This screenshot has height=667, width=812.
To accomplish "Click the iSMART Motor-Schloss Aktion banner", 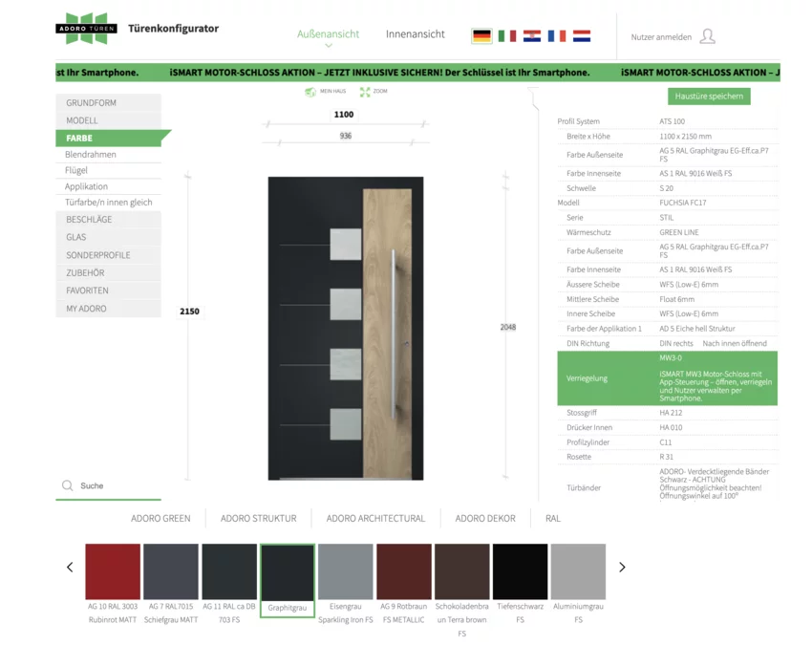I will [417, 73].
